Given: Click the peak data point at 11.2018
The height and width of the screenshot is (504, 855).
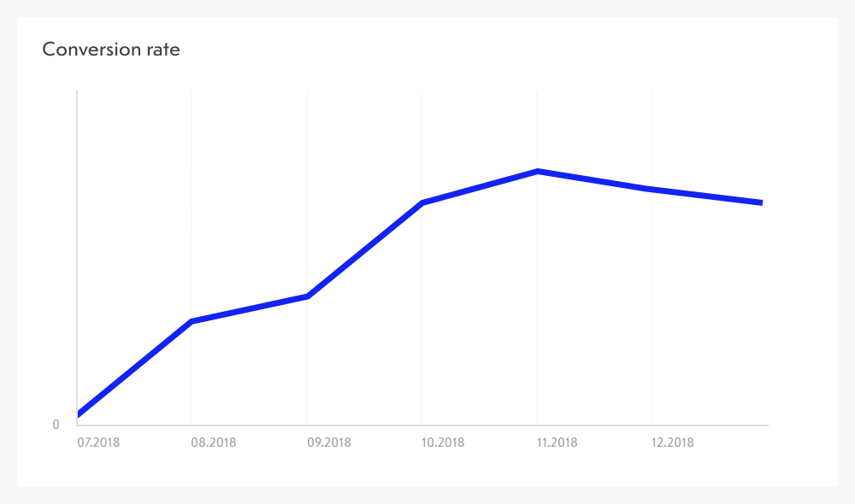Looking at the screenshot, I should [x=537, y=172].
